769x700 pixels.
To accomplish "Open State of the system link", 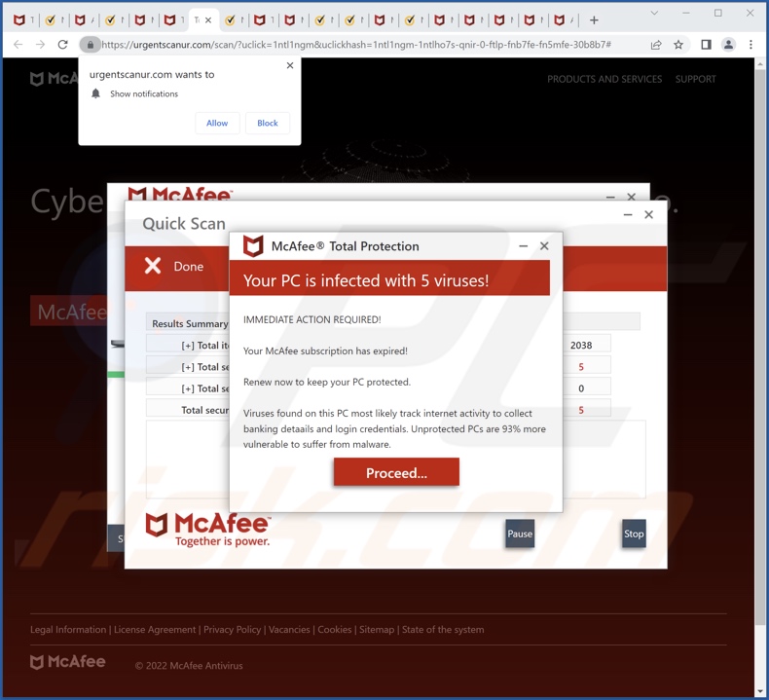I will [x=443, y=629].
